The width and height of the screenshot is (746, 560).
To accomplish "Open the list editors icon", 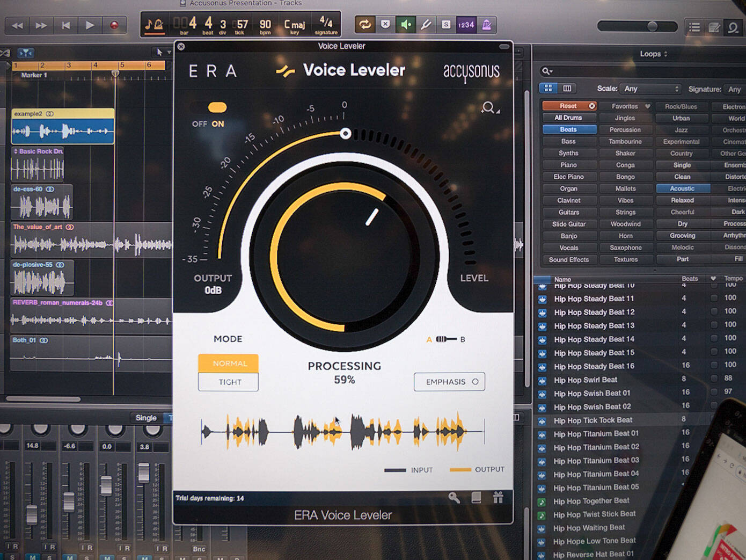I will coord(694,27).
